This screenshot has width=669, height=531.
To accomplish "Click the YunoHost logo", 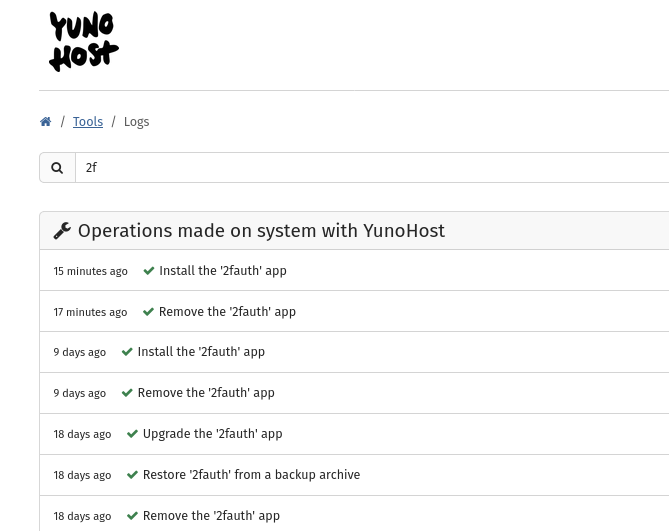I will click(84, 41).
